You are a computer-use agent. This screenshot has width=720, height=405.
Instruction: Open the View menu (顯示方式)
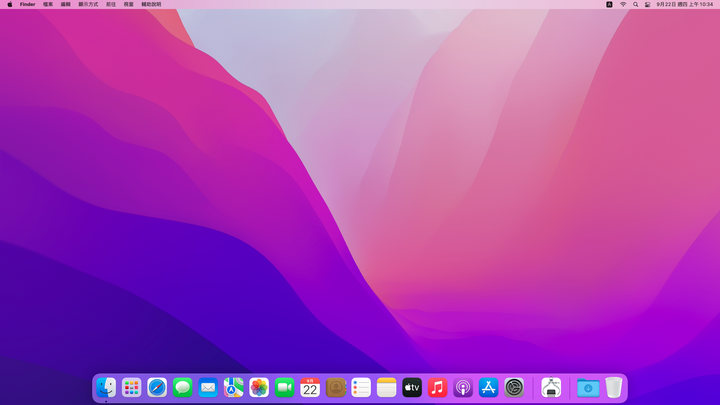click(88, 4)
